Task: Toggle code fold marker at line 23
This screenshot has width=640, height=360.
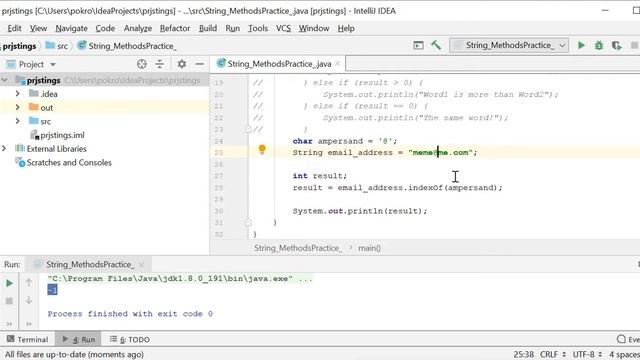Action: (248, 129)
